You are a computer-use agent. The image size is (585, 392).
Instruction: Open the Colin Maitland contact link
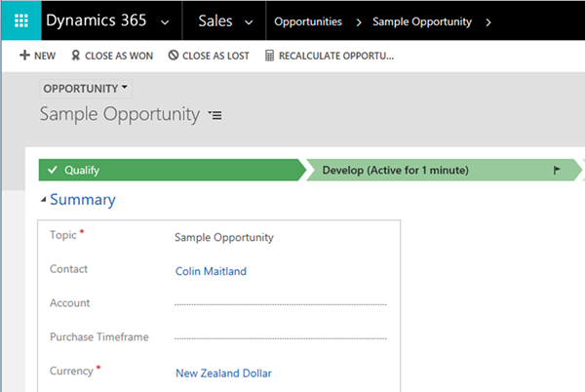(211, 271)
